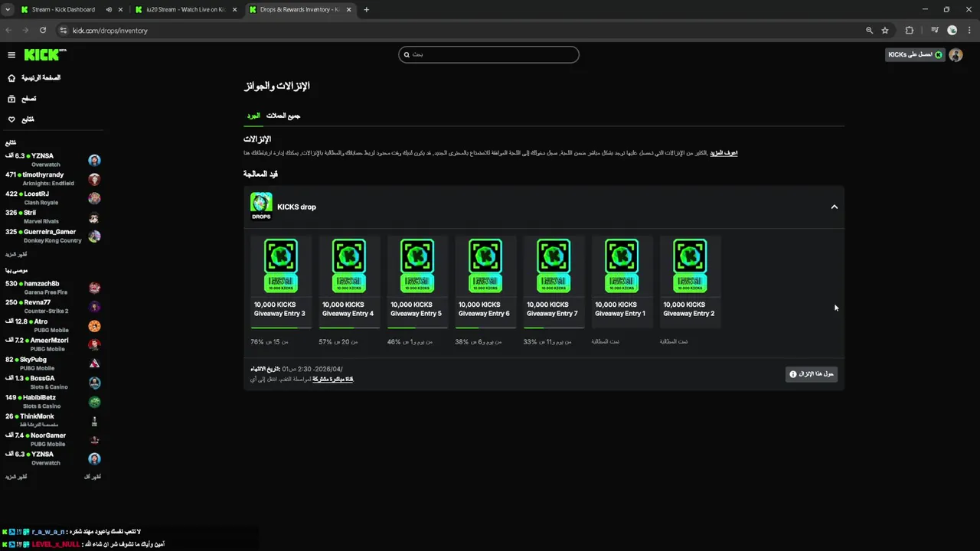Image resolution: width=980 pixels, height=551 pixels.
Task: Open Revna77 channel avatar
Action: [94, 307]
